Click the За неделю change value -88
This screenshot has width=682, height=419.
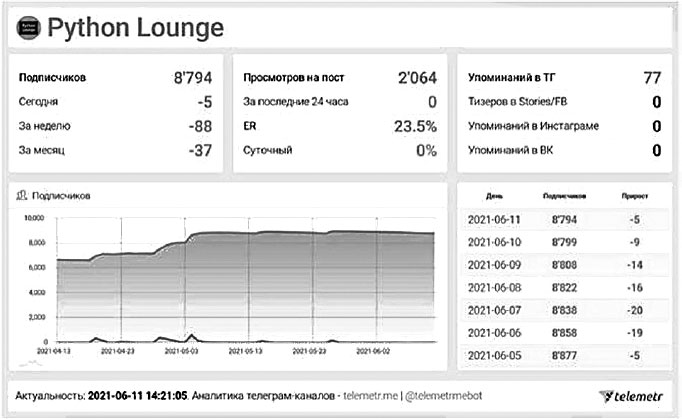click(x=198, y=126)
